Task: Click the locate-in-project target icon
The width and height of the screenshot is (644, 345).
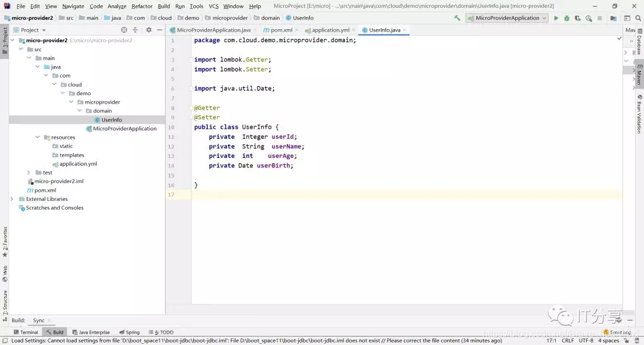Action: click(x=124, y=30)
